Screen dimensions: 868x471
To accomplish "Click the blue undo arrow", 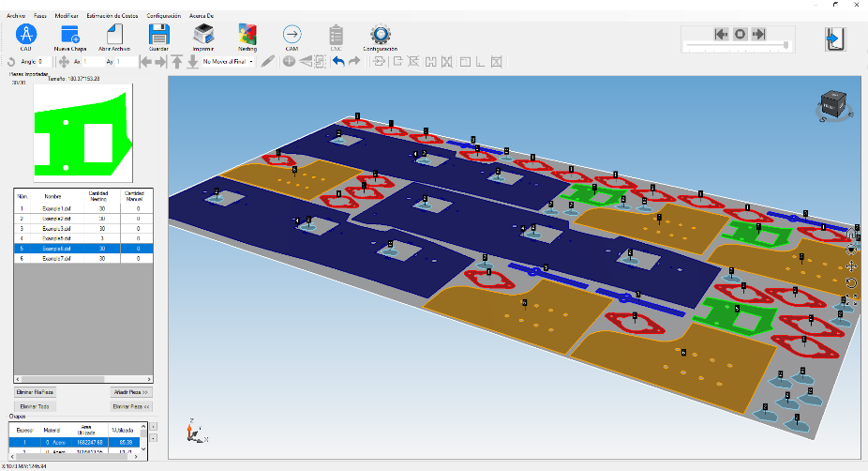I will (338, 62).
